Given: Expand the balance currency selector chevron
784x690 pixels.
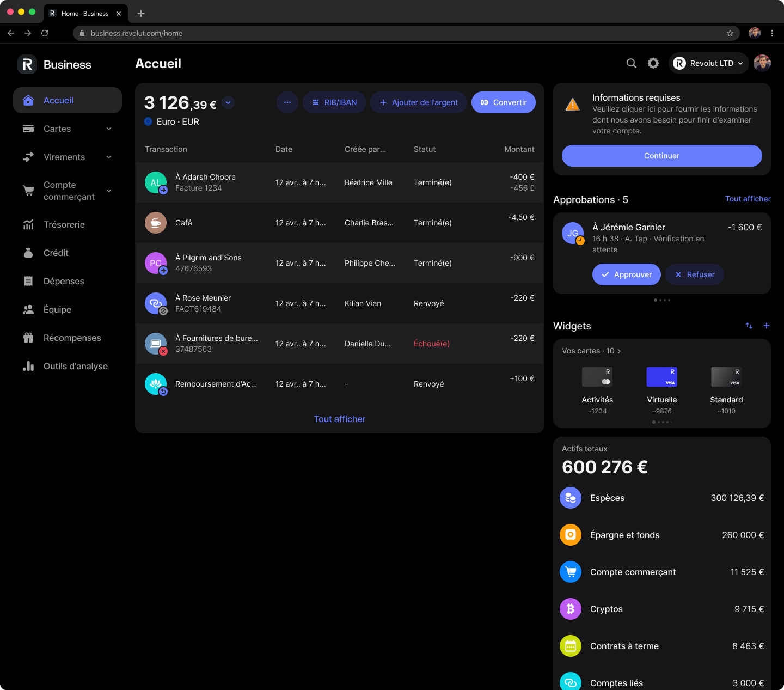Looking at the screenshot, I should 228,102.
